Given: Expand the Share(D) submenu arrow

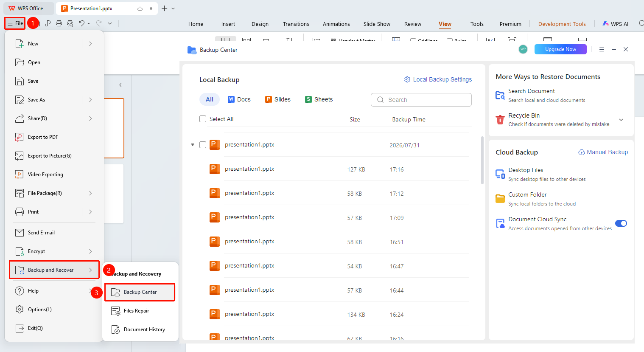Looking at the screenshot, I should (x=90, y=118).
